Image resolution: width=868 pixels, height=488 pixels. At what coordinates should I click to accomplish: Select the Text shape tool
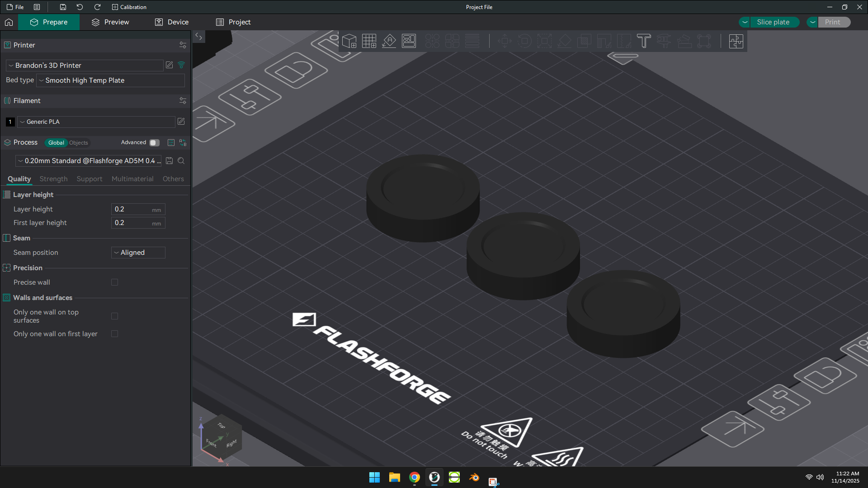(x=644, y=41)
